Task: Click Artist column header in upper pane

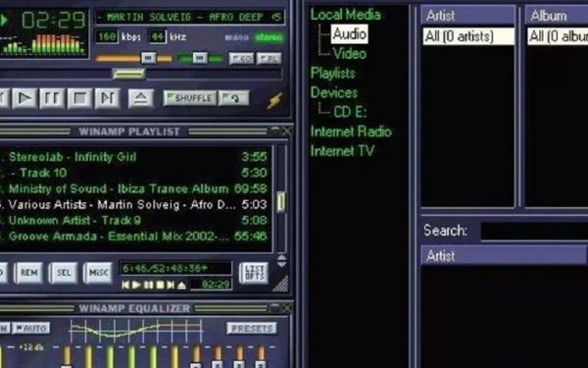Action: coord(467,16)
